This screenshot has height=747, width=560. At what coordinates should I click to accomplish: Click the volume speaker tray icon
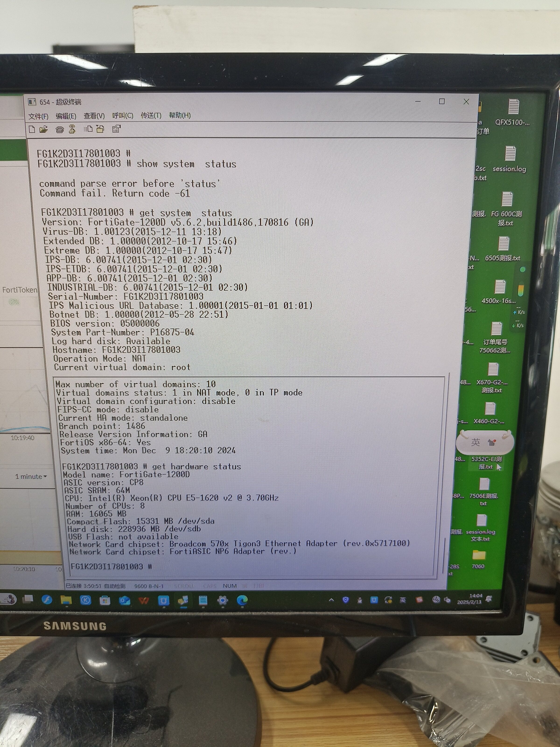point(447,599)
